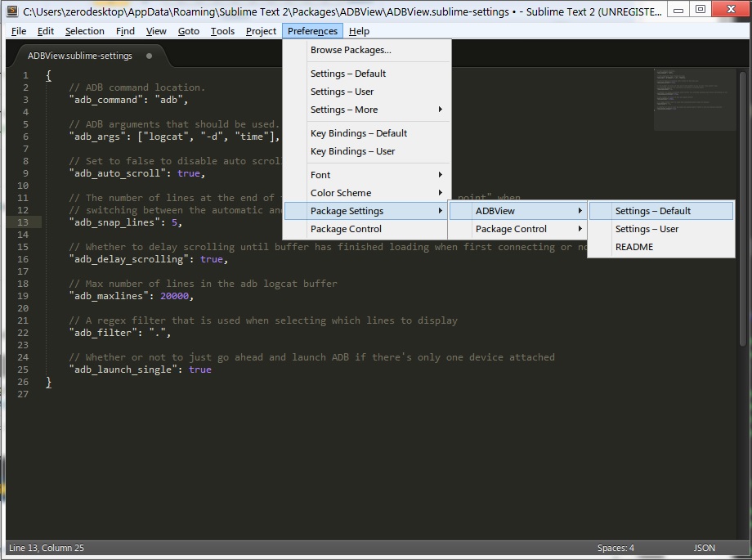Image resolution: width=752 pixels, height=560 pixels.
Task: Click the Sublime Text title bar icon
Action: click(x=13, y=11)
